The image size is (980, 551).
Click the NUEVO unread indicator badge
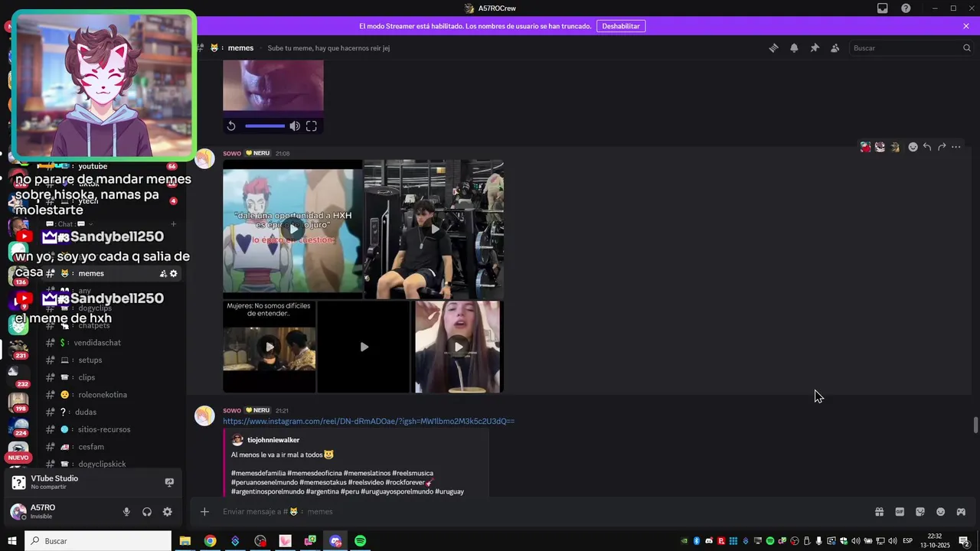[18, 458]
